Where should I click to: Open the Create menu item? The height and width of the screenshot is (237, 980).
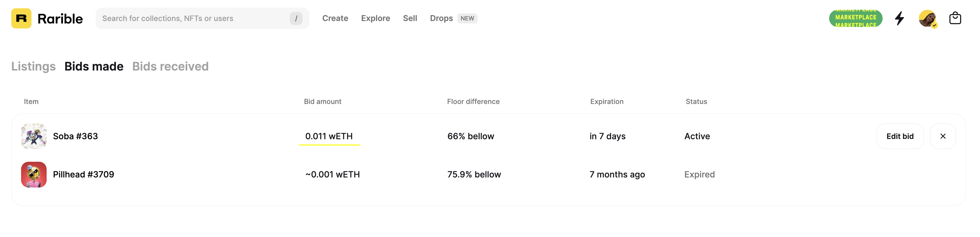pos(335,18)
